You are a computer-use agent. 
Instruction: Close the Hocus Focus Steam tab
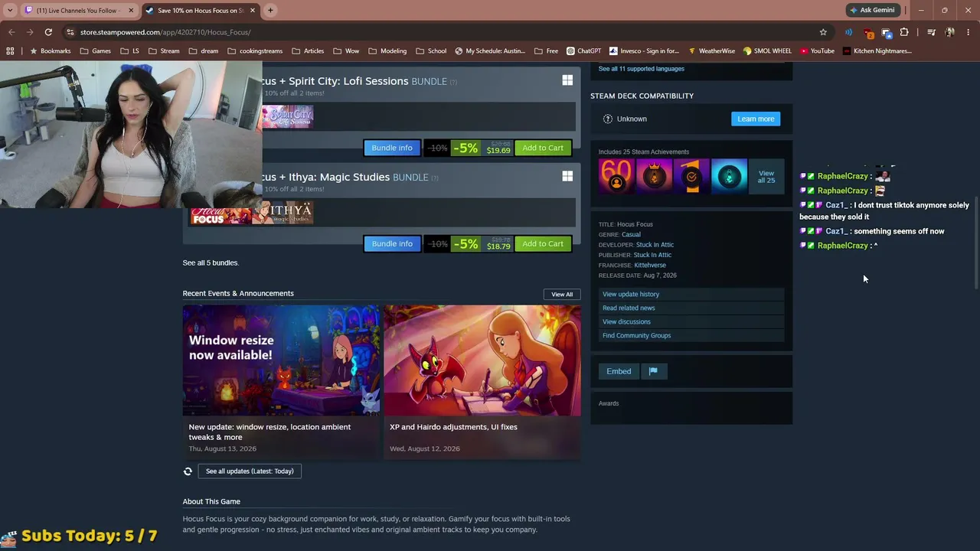pos(253,11)
